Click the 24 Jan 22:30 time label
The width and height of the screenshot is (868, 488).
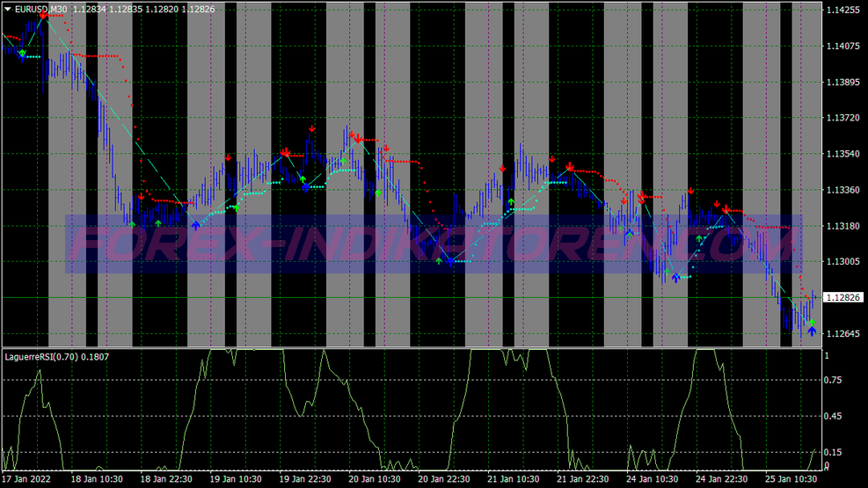tap(722, 479)
